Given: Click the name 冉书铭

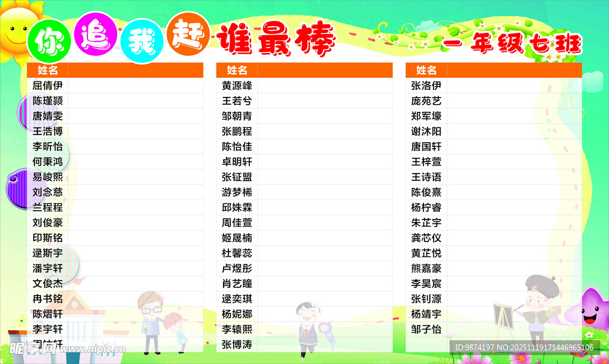Looking at the screenshot, I should (x=48, y=299).
